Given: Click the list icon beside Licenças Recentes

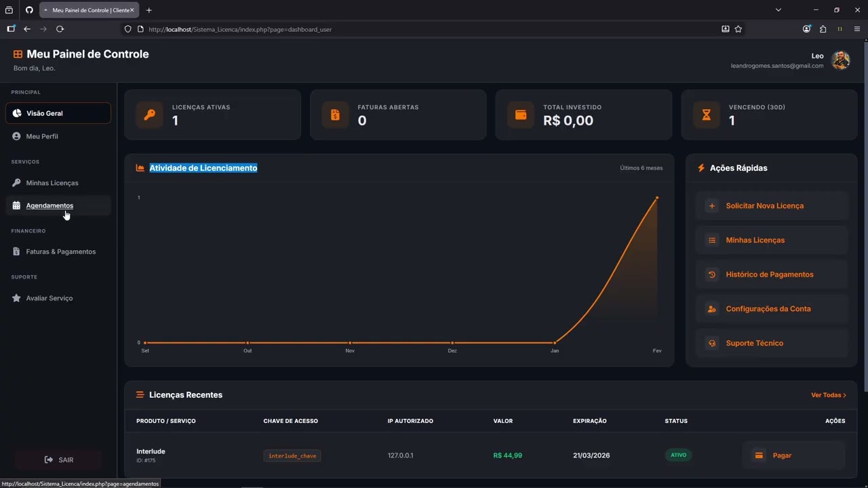Looking at the screenshot, I should [140, 395].
